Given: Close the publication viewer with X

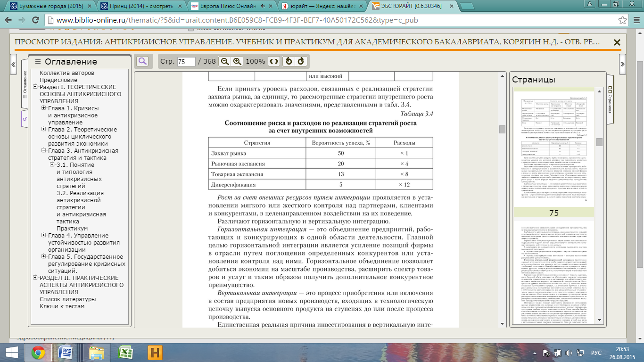Looking at the screenshot, I should click(x=617, y=42).
